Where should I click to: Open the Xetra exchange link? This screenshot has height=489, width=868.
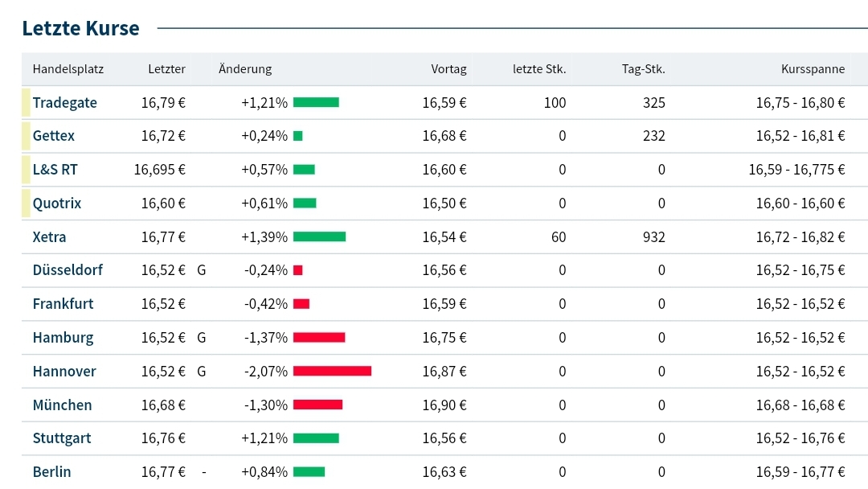[49, 237]
